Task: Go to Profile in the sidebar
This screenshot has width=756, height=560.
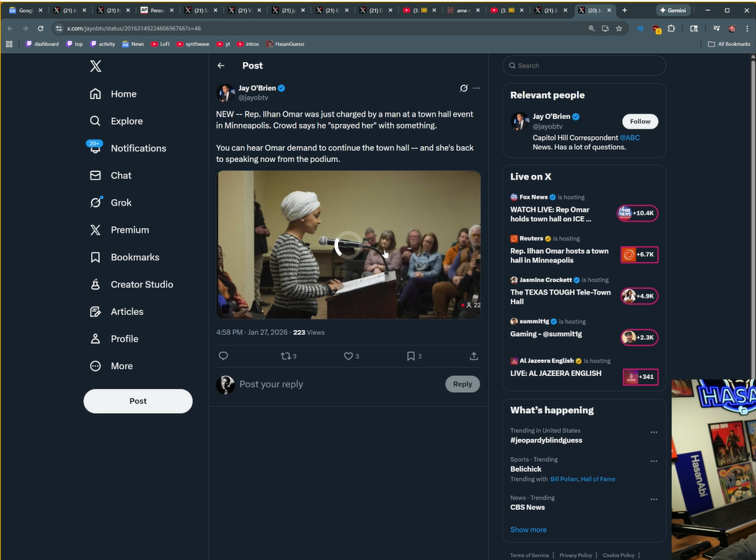Action: [x=114, y=339]
